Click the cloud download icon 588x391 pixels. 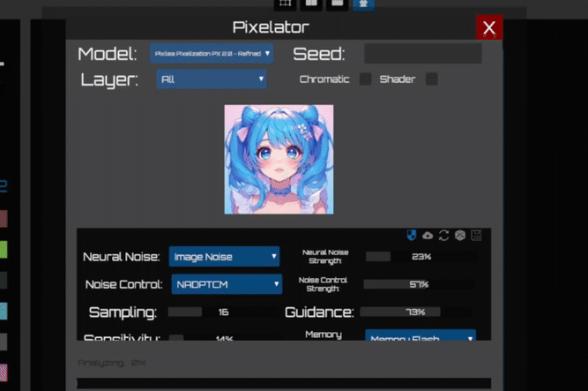click(x=428, y=236)
